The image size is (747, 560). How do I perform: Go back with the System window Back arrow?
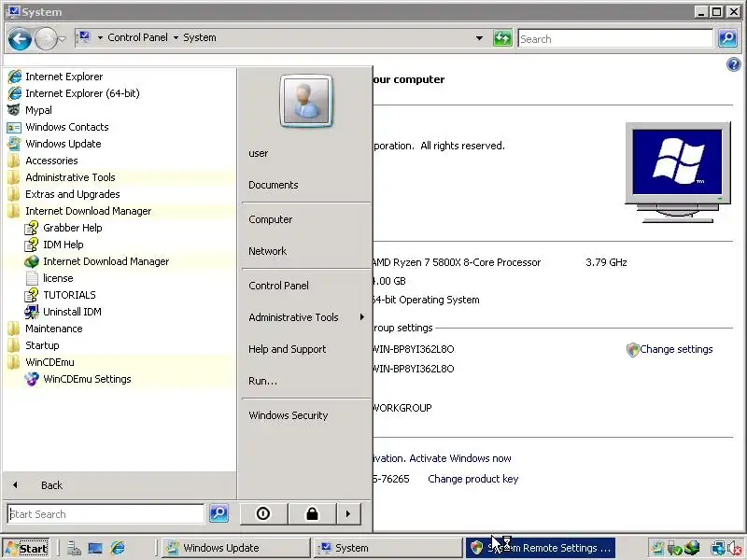point(20,38)
